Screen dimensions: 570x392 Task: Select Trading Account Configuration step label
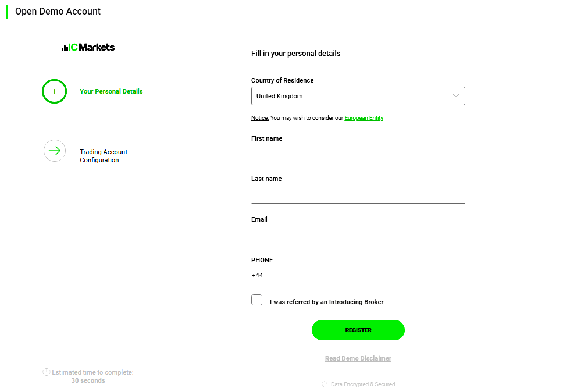(x=104, y=155)
